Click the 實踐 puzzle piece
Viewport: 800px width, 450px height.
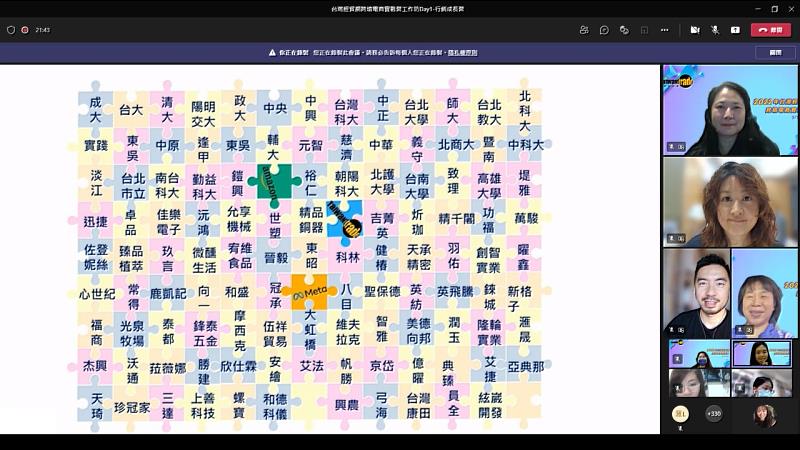coord(96,145)
